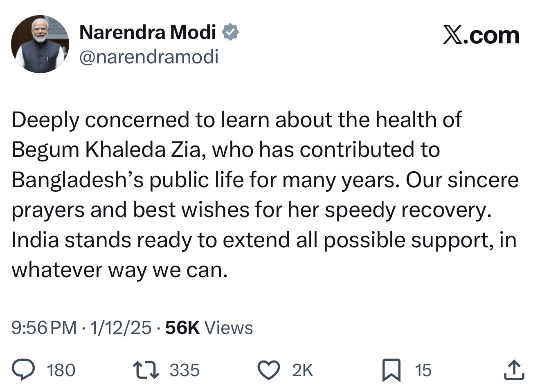Bookmark the tweet with the bookmark icon
The width and height of the screenshot is (540, 392).
tap(391, 370)
